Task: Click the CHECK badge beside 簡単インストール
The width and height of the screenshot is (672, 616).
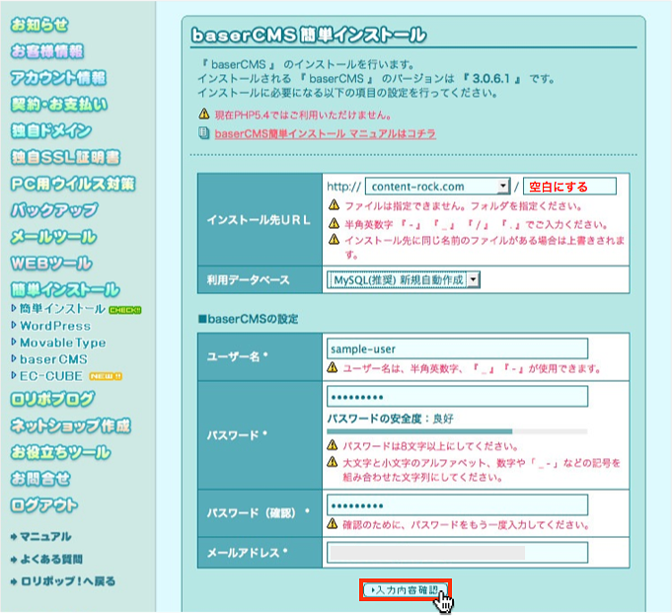Action: pos(125,310)
